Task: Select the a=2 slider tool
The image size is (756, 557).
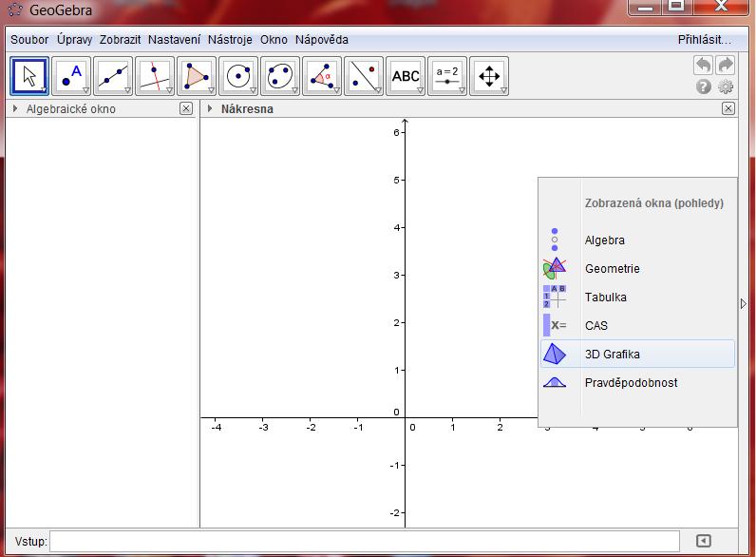Action: coord(447,76)
